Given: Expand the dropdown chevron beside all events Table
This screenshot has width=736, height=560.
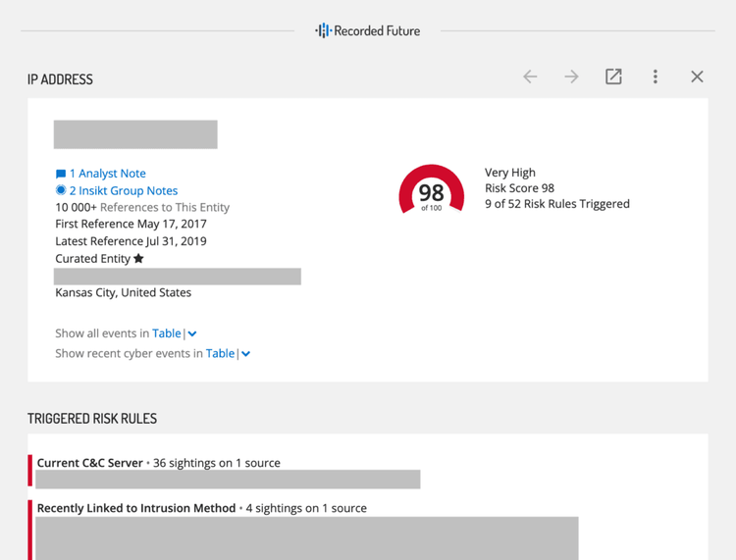Looking at the screenshot, I should [x=192, y=334].
